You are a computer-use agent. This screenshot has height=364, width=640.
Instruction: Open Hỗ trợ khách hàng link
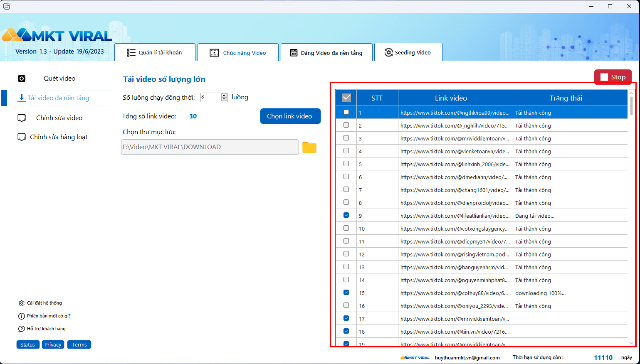point(46,329)
